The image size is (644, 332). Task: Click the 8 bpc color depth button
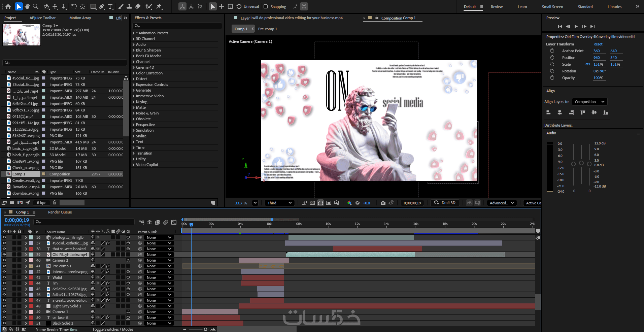[41, 203]
